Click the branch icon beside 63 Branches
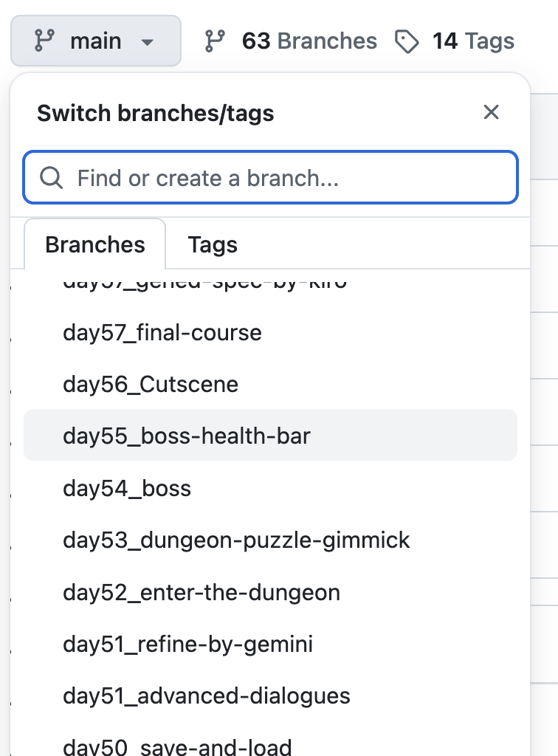The image size is (558, 756). (215, 41)
